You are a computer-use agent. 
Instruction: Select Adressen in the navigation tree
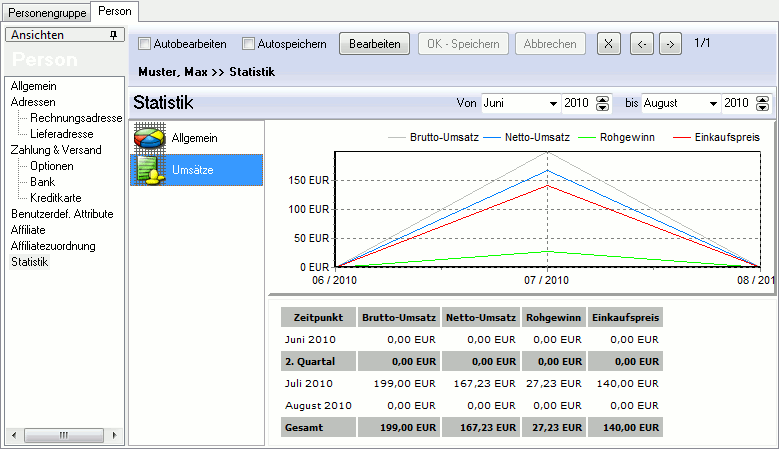(33, 102)
